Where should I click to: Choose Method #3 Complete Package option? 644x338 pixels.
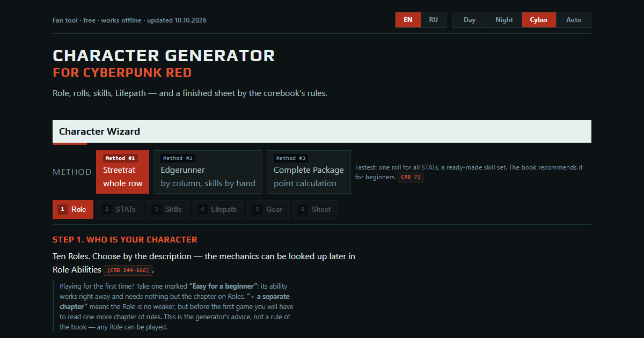pyautogui.click(x=309, y=172)
